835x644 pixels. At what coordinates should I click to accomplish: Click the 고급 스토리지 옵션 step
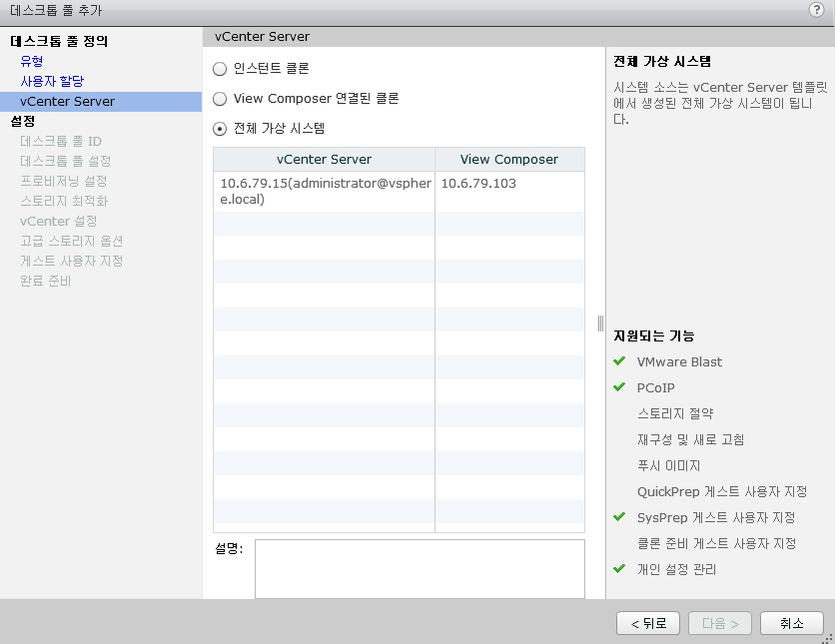pyautogui.click(x=71, y=241)
